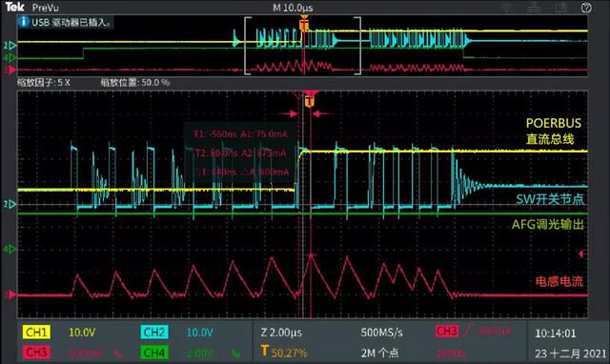This screenshot has width=610, height=364.
Task: Click the share/export icon in top bar
Action: point(561,8)
